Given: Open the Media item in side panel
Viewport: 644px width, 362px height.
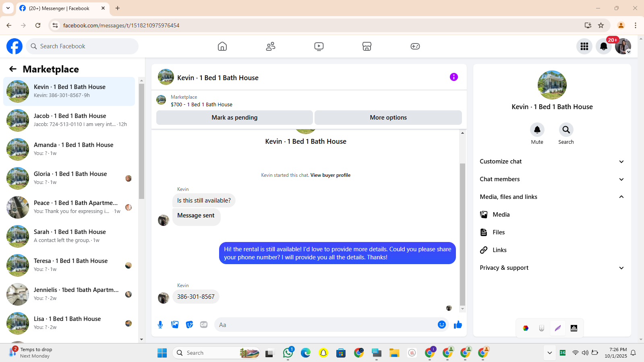Looking at the screenshot, I should point(552,215).
